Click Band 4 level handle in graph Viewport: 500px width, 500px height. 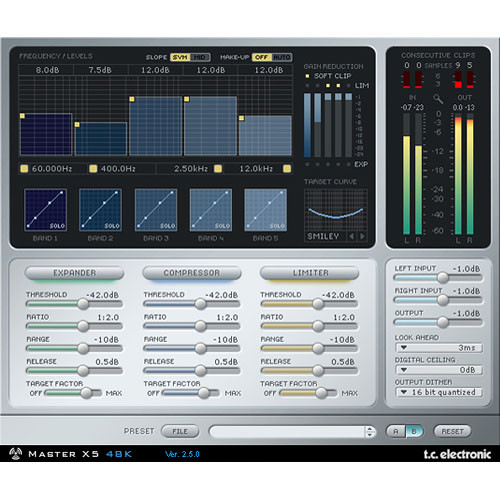click(x=187, y=99)
